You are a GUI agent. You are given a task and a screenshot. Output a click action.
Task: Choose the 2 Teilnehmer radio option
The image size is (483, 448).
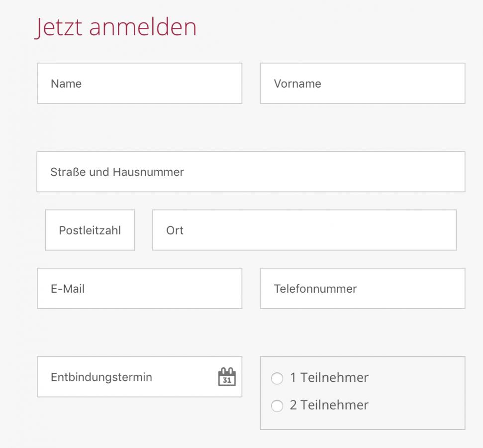[x=277, y=406]
